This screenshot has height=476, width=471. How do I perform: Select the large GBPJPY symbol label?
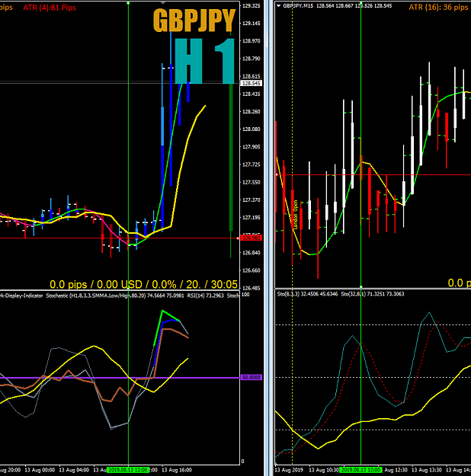(194, 21)
